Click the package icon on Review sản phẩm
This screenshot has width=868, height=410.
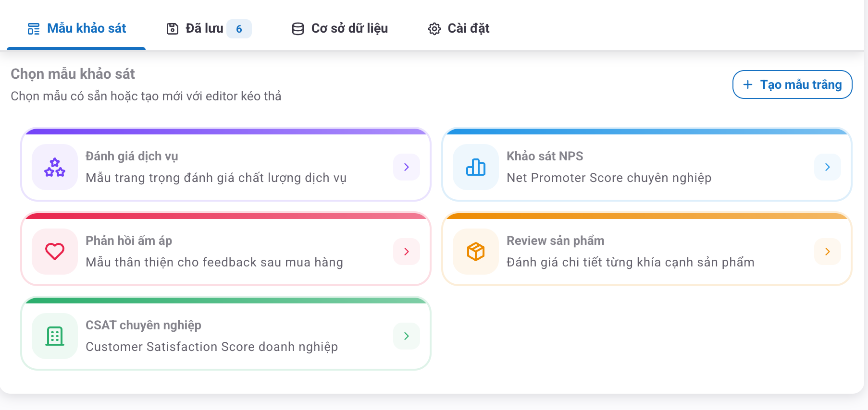475,252
